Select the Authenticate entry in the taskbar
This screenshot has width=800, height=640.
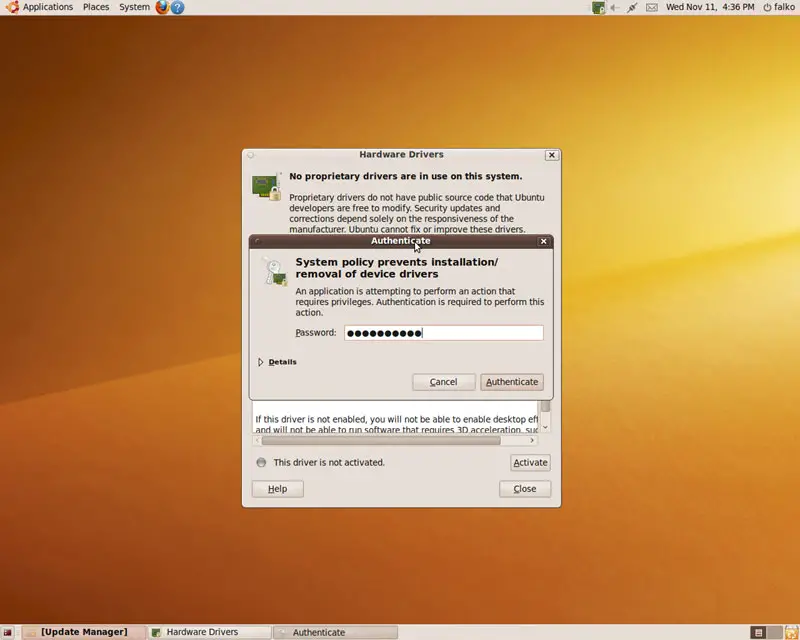click(335, 632)
